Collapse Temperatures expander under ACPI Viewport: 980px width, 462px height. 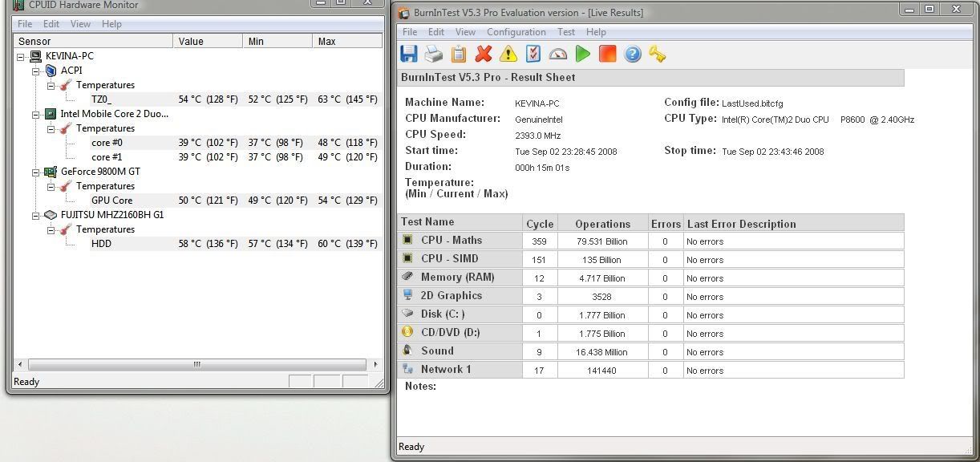point(51,85)
